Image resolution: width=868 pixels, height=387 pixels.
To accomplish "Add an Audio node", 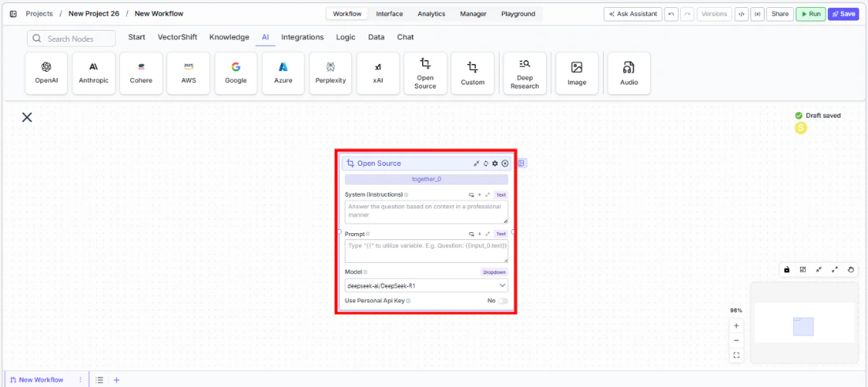I will 629,73.
